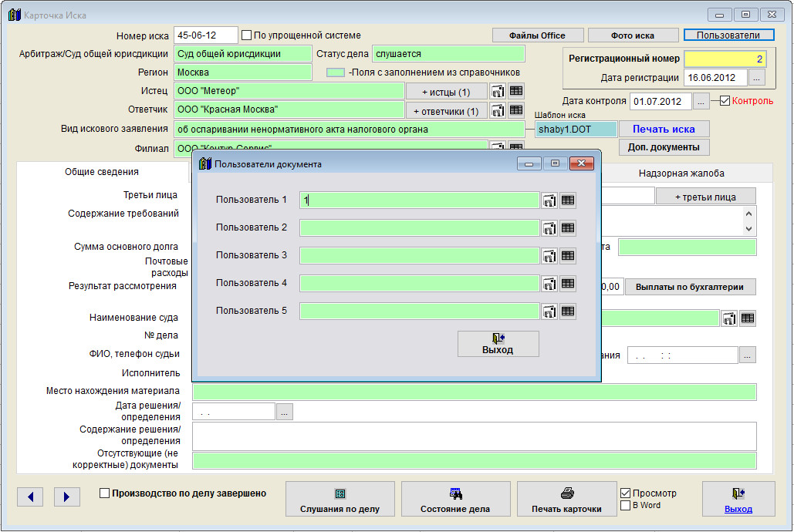Click lookup icon beside Пользователь 1 field
Image resolution: width=794 pixels, height=532 pixels.
(549, 200)
